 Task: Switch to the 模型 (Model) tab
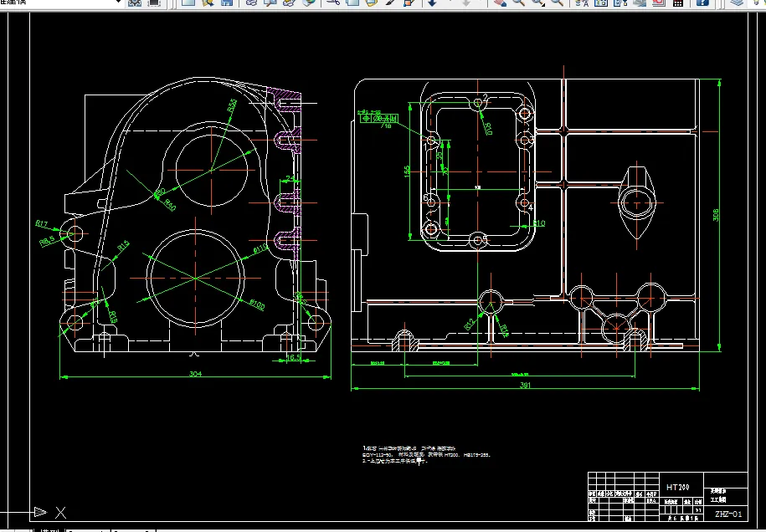(50, 530)
